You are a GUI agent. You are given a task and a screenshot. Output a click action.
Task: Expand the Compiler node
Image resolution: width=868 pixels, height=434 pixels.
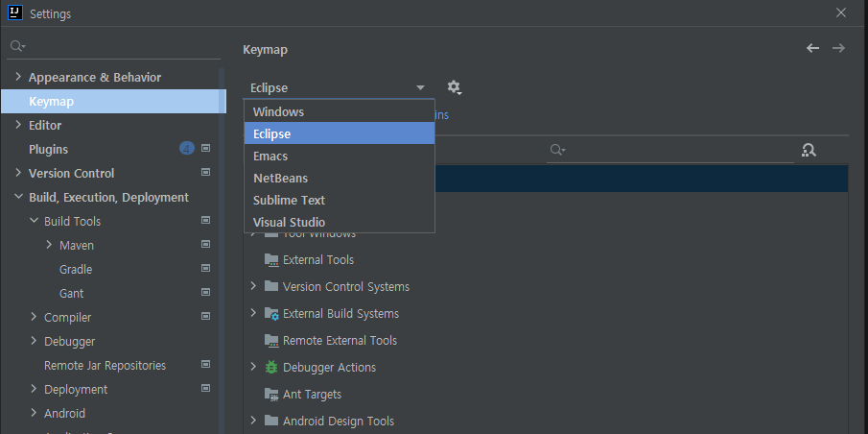click(34, 317)
